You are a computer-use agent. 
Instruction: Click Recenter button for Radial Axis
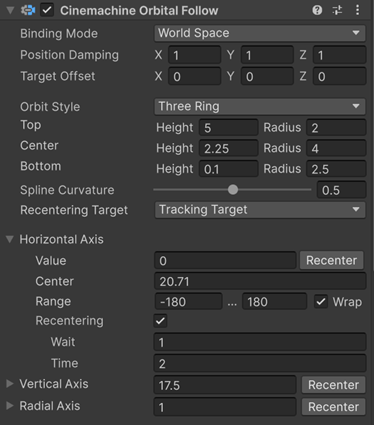333,407
